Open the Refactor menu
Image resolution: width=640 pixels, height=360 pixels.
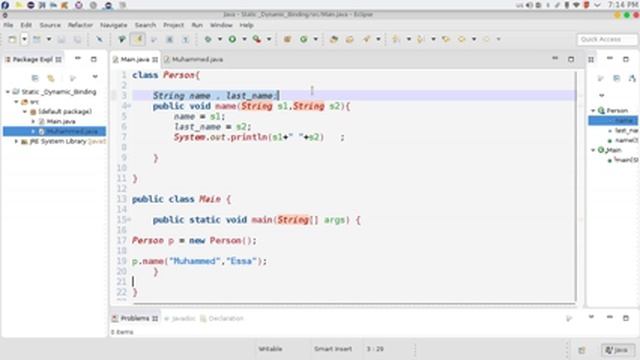coord(80,25)
